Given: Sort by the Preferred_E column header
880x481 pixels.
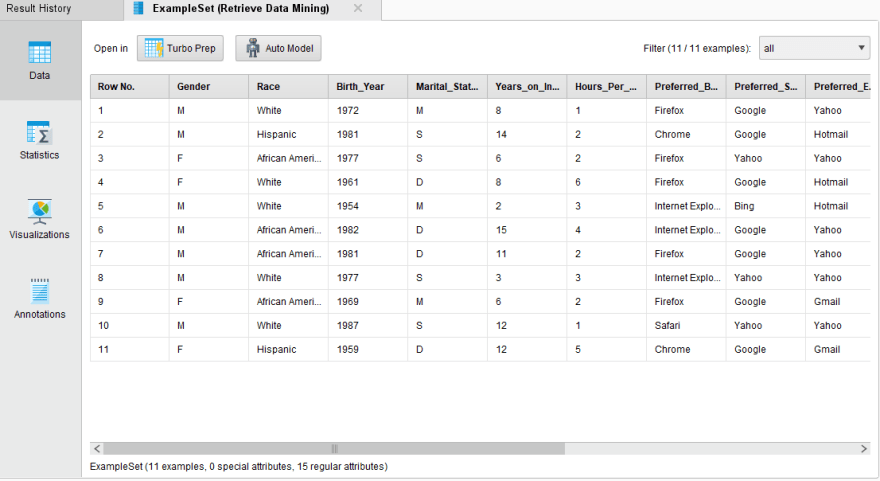Looking at the screenshot, I should [838, 86].
